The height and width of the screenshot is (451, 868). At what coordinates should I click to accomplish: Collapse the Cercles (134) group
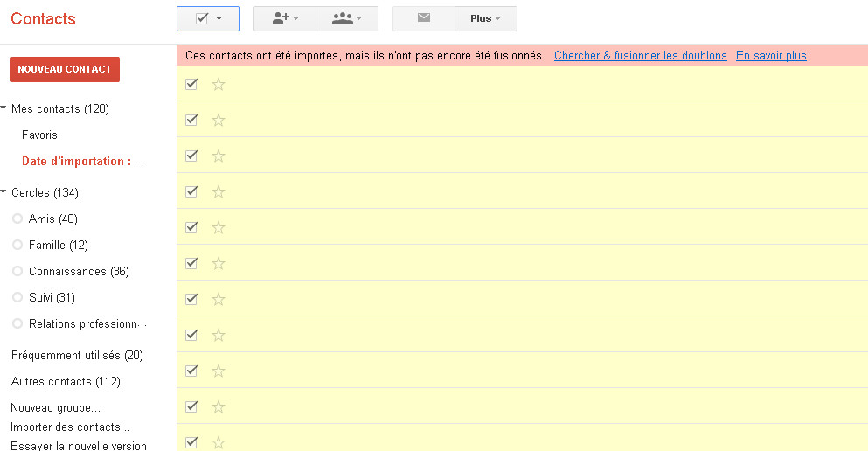point(3,192)
